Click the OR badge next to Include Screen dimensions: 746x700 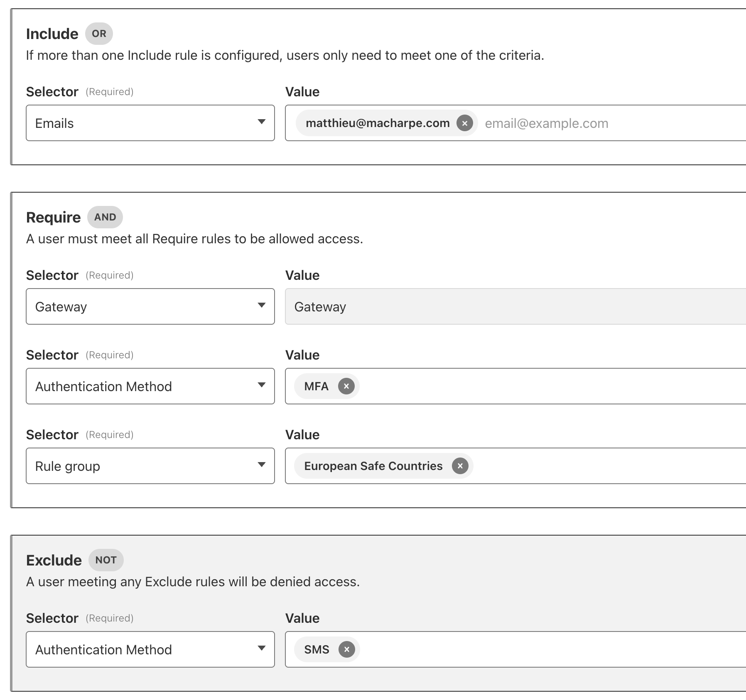click(99, 34)
